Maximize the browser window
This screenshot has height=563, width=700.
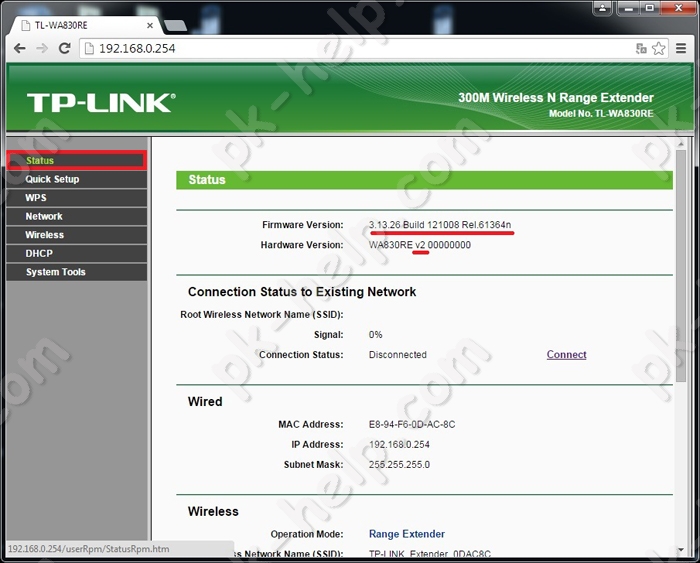pos(650,8)
